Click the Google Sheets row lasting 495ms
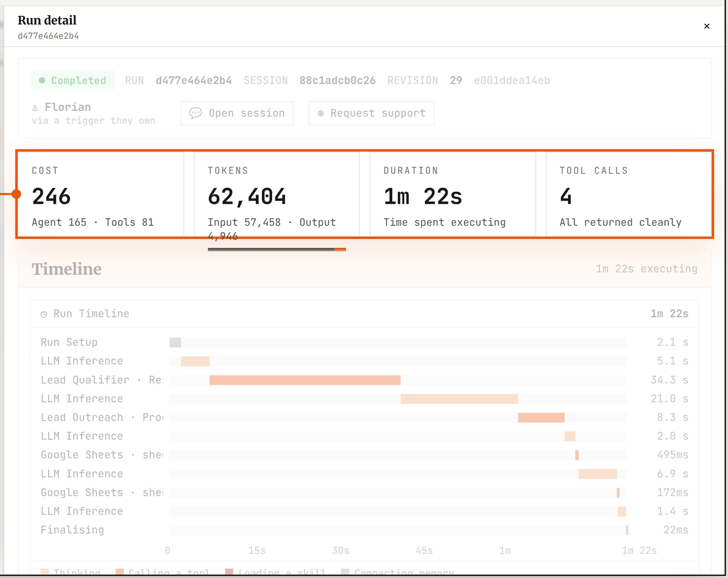This screenshot has width=728, height=578. 364,455
